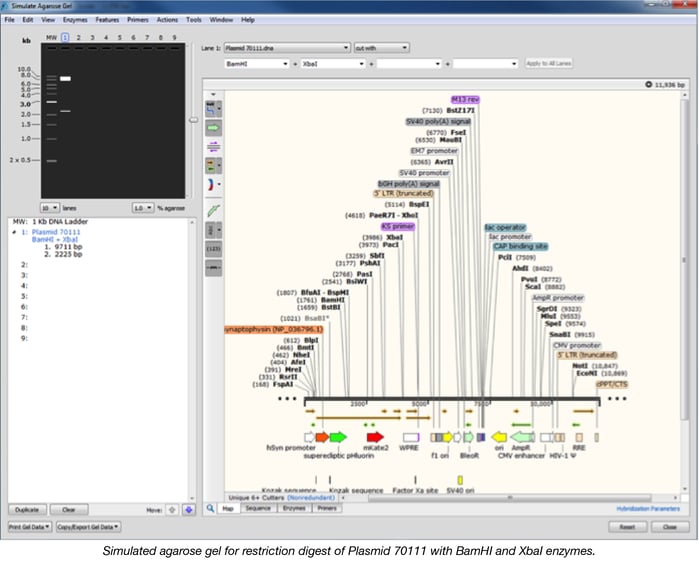Open the Hybridization Parameters link
The image size is (699, 561).
click(x=648, y=508)
